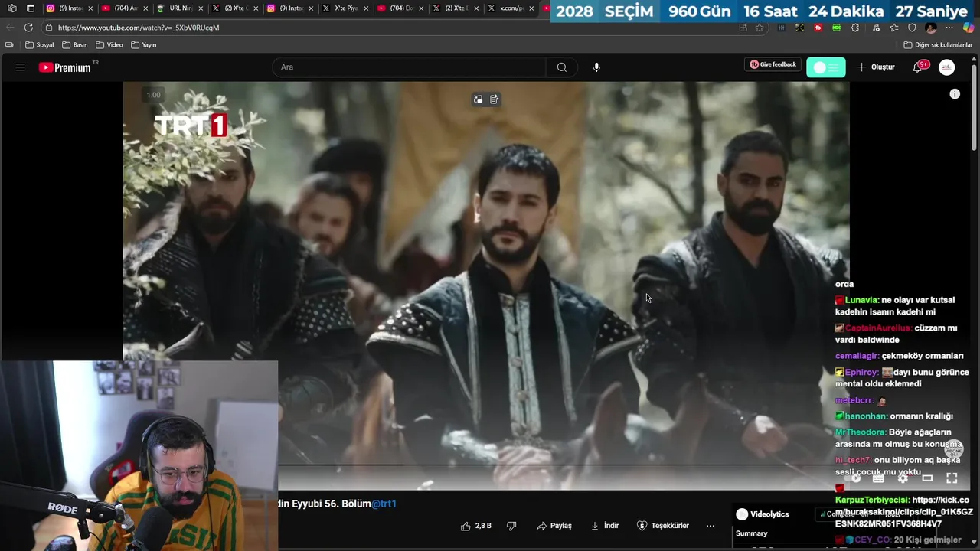Reload the page in browser

click(x=30, y=28)
